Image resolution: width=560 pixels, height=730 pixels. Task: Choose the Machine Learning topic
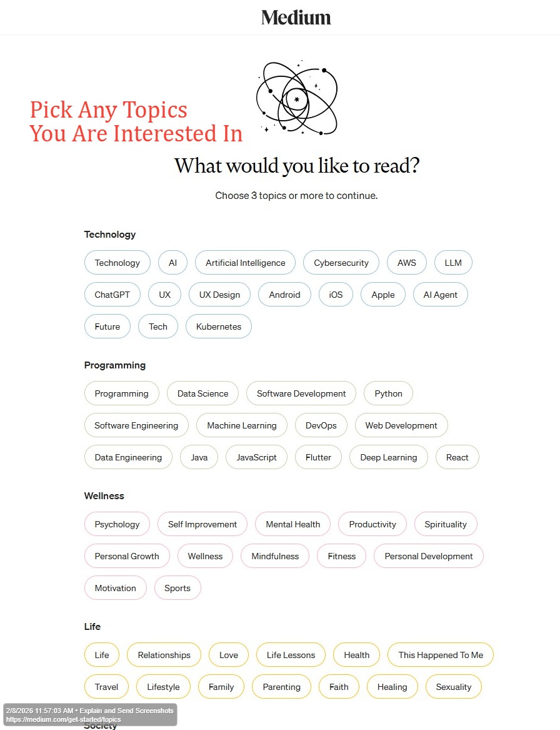241,425
